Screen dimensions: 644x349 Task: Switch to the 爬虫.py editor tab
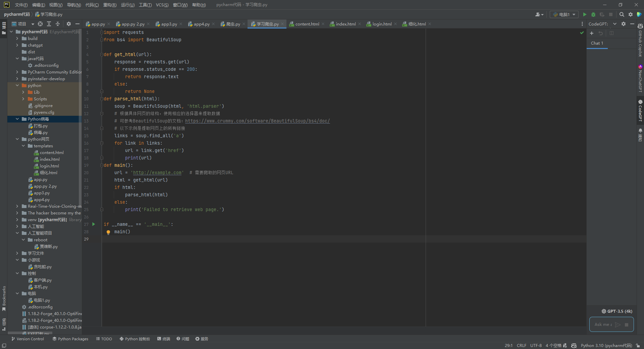tap(233, 24)
